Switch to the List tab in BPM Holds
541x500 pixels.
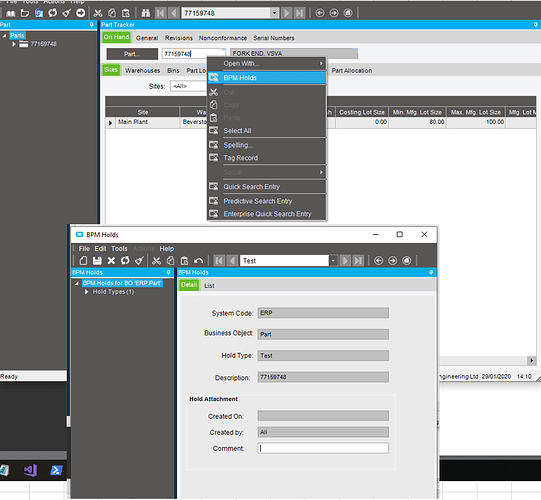[x=209, y=286]
